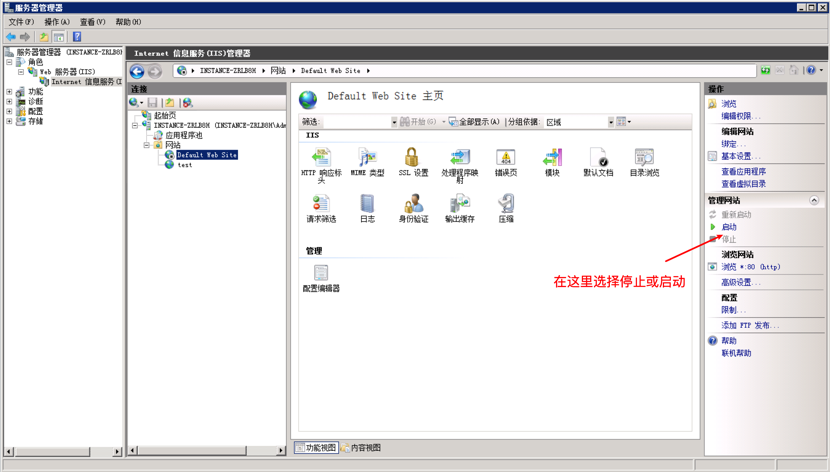
Task: Open the 筛选 filter dropdown arrow
Action: tap(394, 122)
